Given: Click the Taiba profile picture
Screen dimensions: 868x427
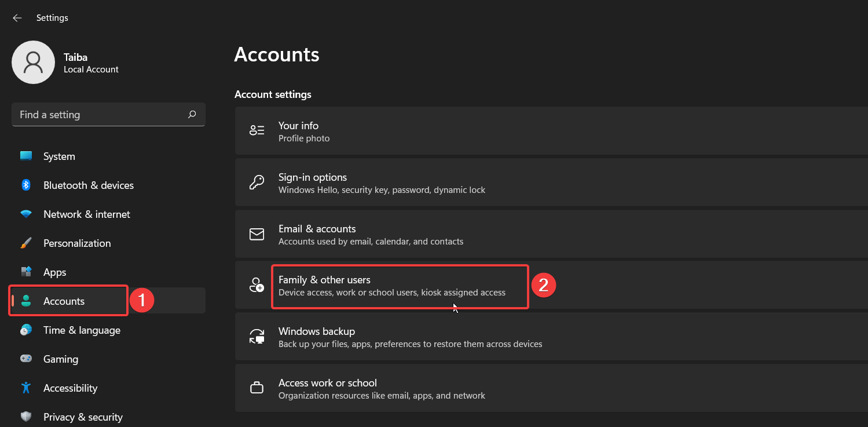Looking at the screenshot, I should pyautogui.click(x=33, y=62).
